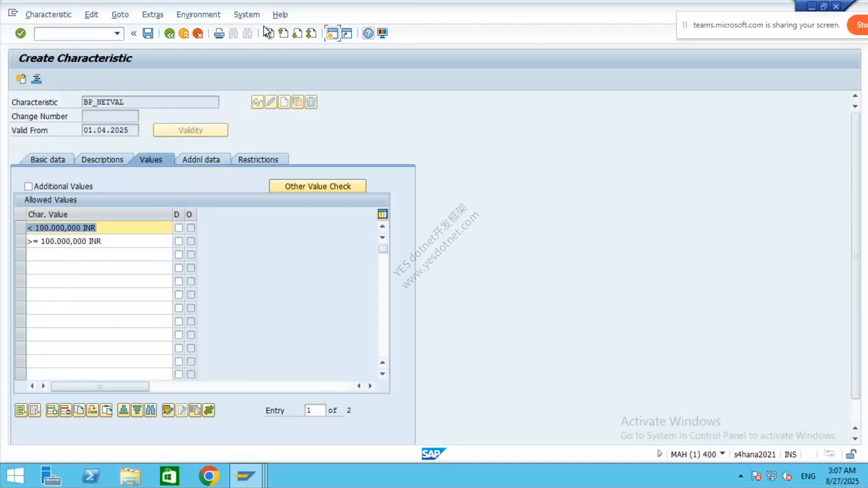
Task: Save the characteristic with the floppy disk icon
Action: pos(148,33)
